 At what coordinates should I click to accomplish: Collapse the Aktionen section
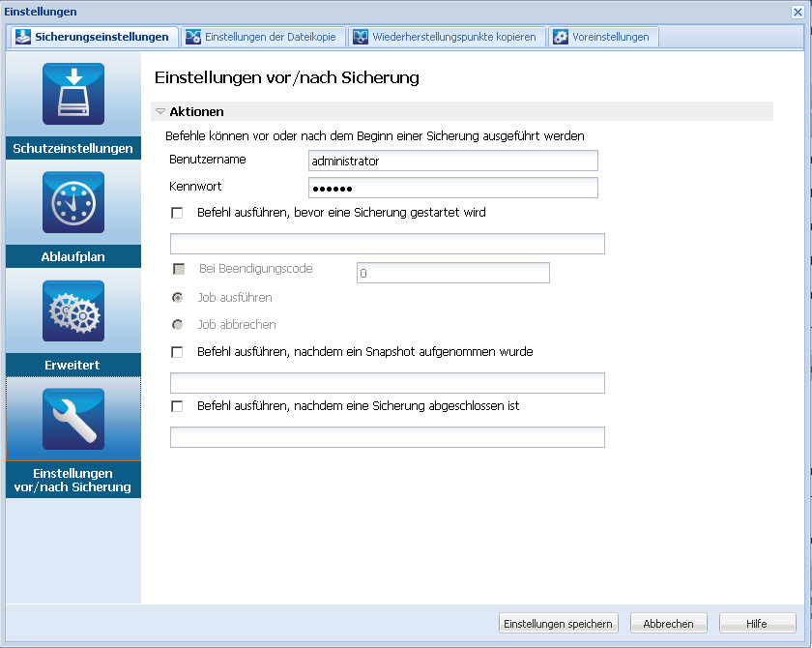coord(160,112)
